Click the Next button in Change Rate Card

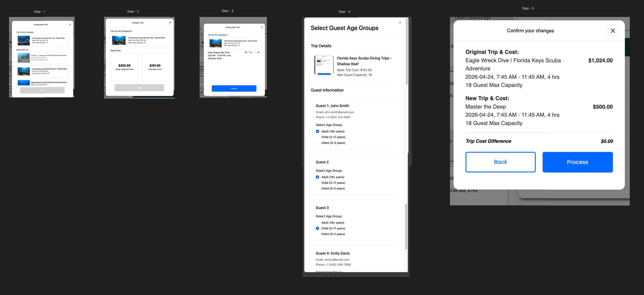42,90
